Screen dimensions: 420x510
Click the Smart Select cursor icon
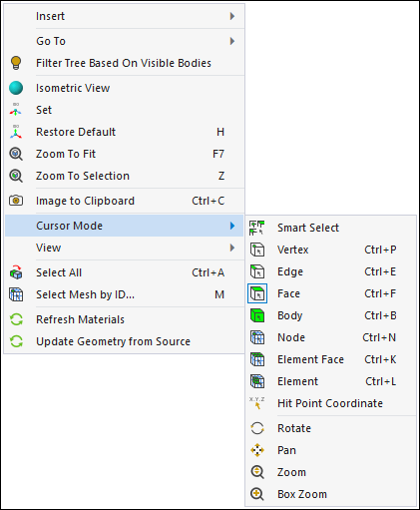coord(257,228)
